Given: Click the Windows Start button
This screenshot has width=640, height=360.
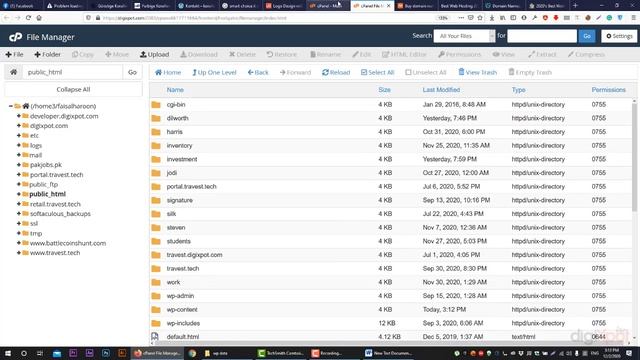Looking at the screenshot, I should pyautogui.click(x=8, y=353).
